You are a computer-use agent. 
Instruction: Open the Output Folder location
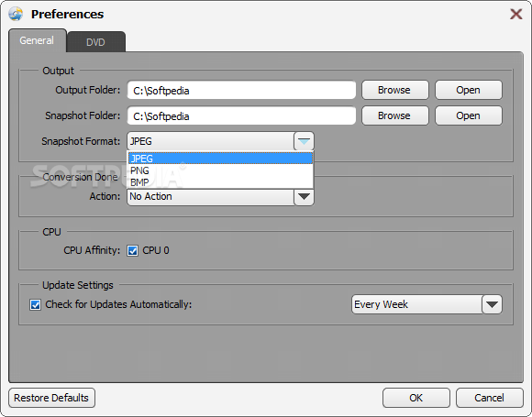click(x=468, y=90)
